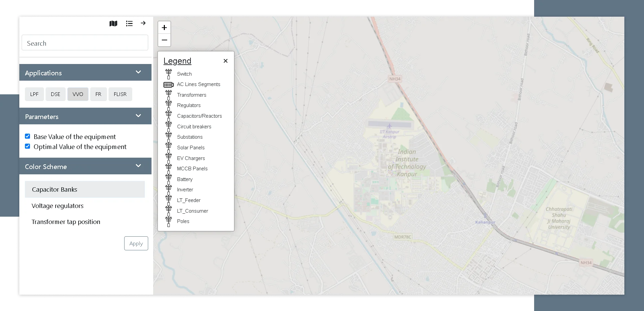Click the LT_Feeder legend icon
This screenshot has width=644, height=311.
[x=168, y=200]
